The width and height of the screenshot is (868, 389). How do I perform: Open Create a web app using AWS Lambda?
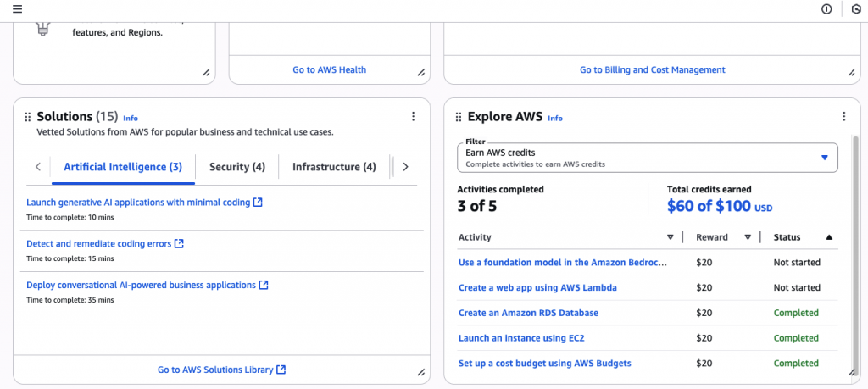[537, 287]
